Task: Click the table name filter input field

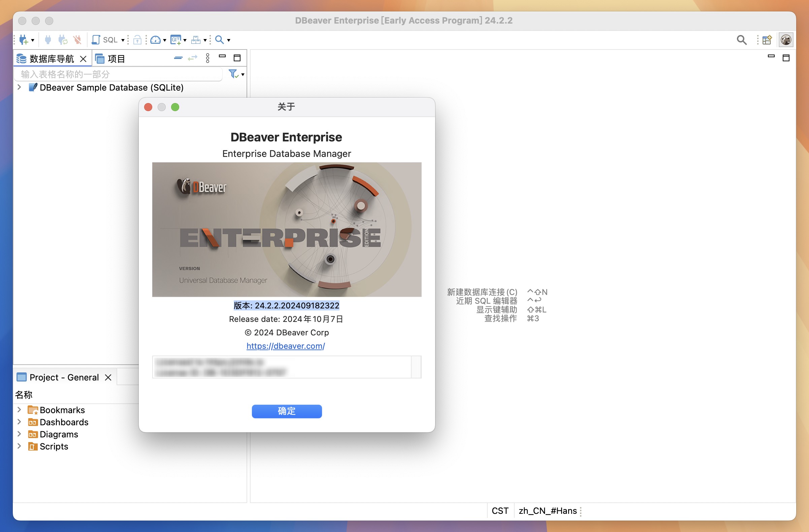Action: (118, 74)
